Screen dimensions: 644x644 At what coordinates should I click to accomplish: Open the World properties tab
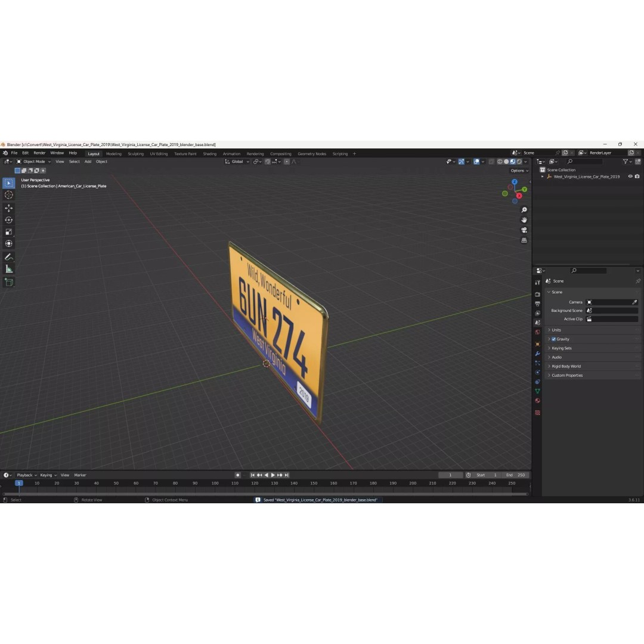point(537,332)
